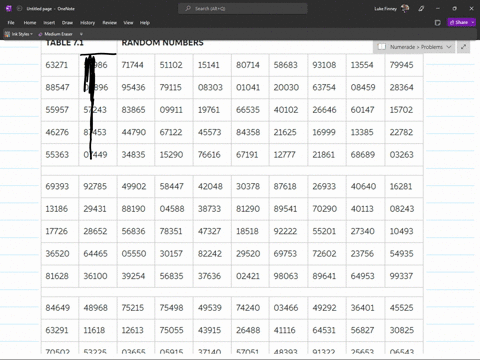Switch to the Home tab

pos(30,23)
